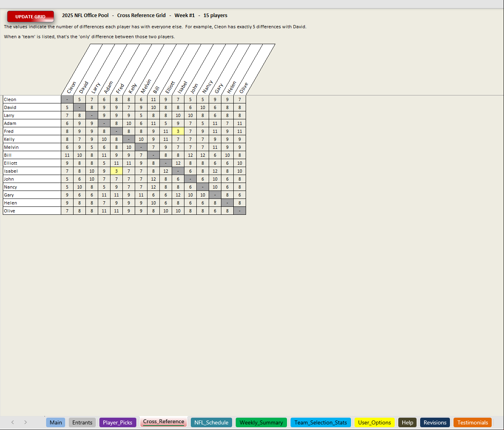The height and width of the screenshot is (430, 504).
Task: Select the Cross_Reference sheet tab
Action: [163, 422]
